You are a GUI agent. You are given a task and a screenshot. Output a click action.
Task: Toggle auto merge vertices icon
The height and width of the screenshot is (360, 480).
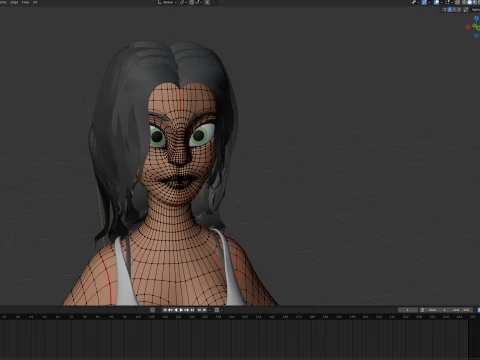click(x=466, y=10)
